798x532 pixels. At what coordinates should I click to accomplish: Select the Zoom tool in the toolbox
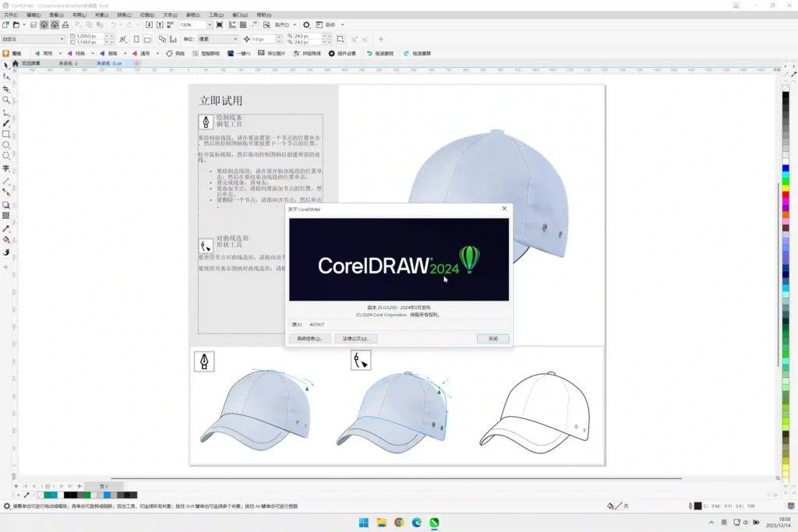click(x=6, y=100)
